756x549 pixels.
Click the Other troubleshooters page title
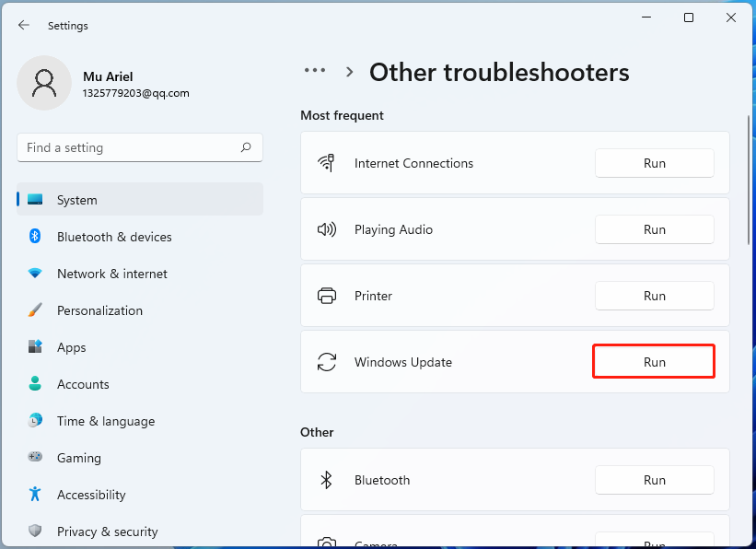[x=499, y=73]
